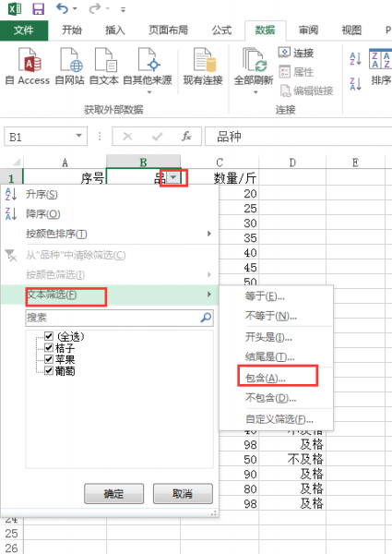Open the 属性 properties button
The image size is (392, 554).
pyautogui.click(x=296, y=72)
